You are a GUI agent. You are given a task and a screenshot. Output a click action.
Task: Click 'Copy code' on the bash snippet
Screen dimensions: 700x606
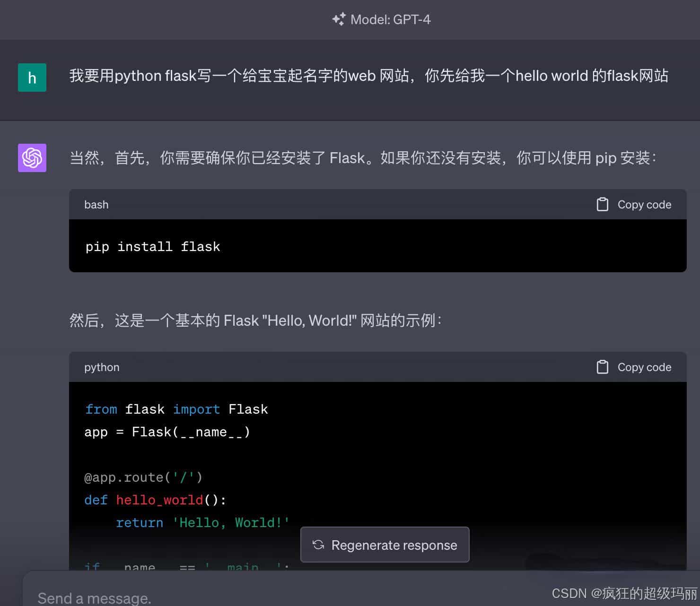(x=644, y=204)
